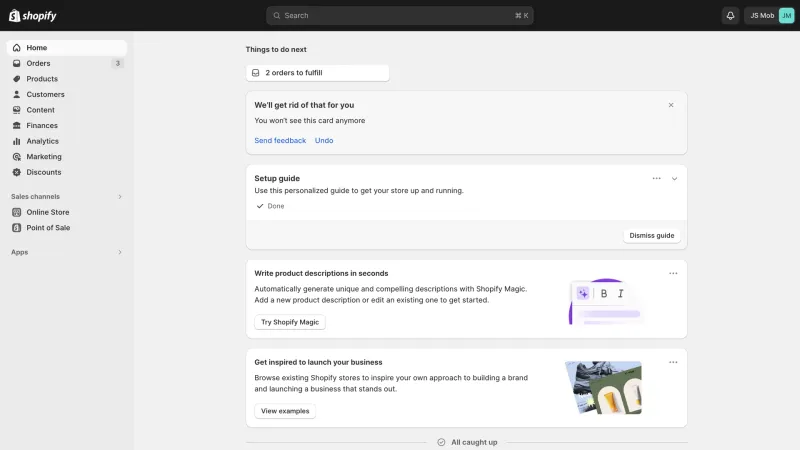800x450 pixels.
Task: Open Setup guide more options menu
Action: pos(657,179)
